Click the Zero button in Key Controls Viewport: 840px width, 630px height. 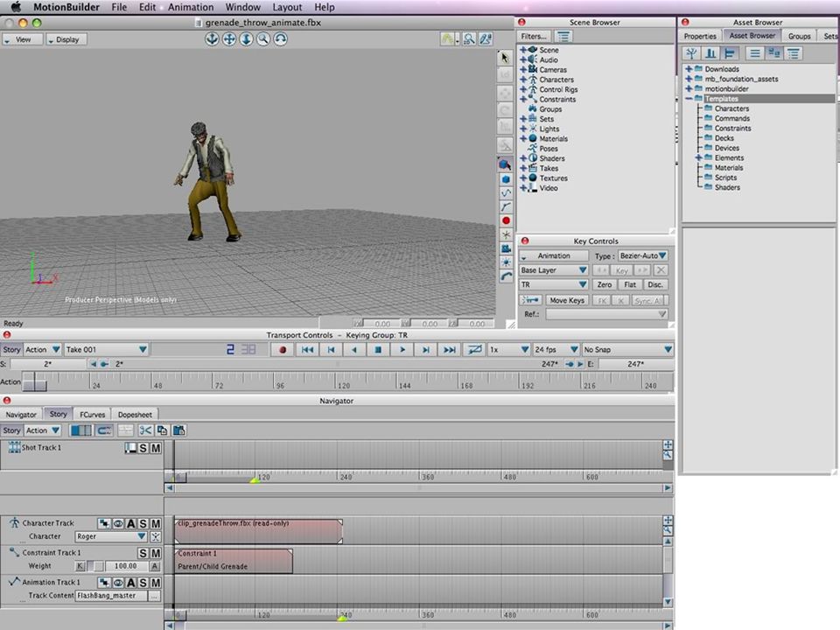click(x=605, y=285)
